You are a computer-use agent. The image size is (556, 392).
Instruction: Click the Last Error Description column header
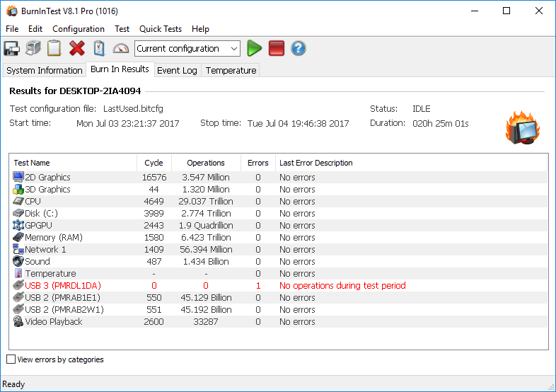pyautogui.click(x=410, y=163)
